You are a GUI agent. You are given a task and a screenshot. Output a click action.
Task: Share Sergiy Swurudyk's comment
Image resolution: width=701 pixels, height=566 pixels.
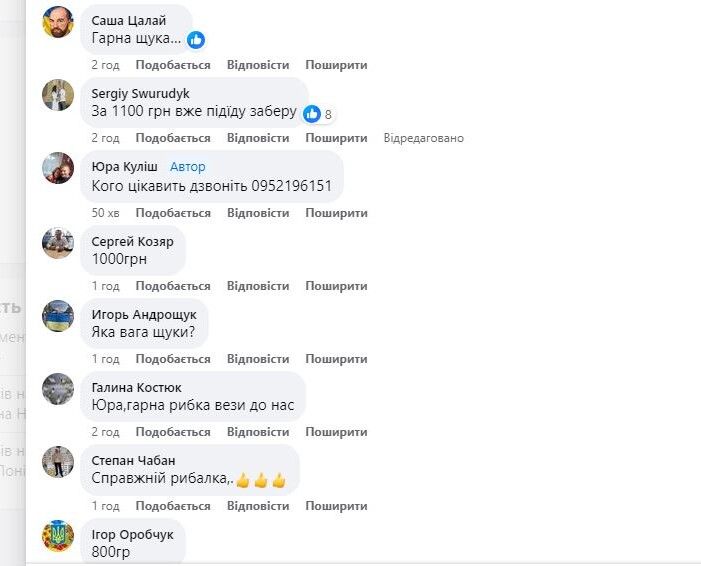click(336, 138)
